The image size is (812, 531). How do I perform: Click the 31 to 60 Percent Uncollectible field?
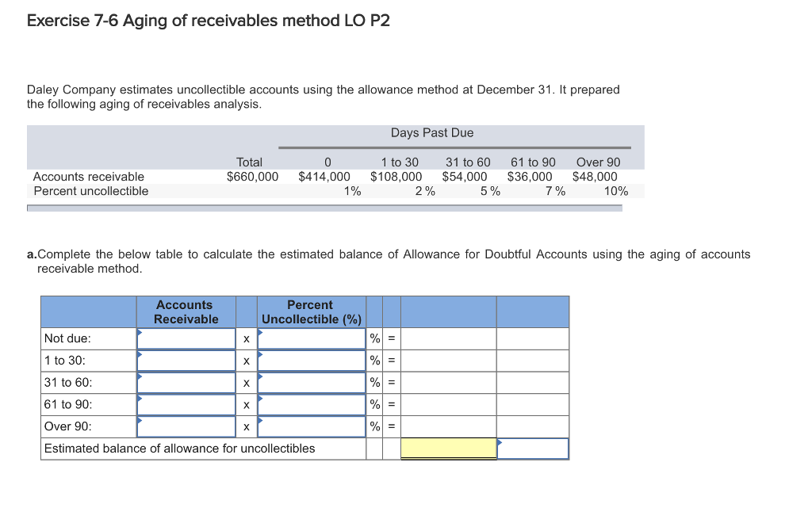tap(310, 382)
